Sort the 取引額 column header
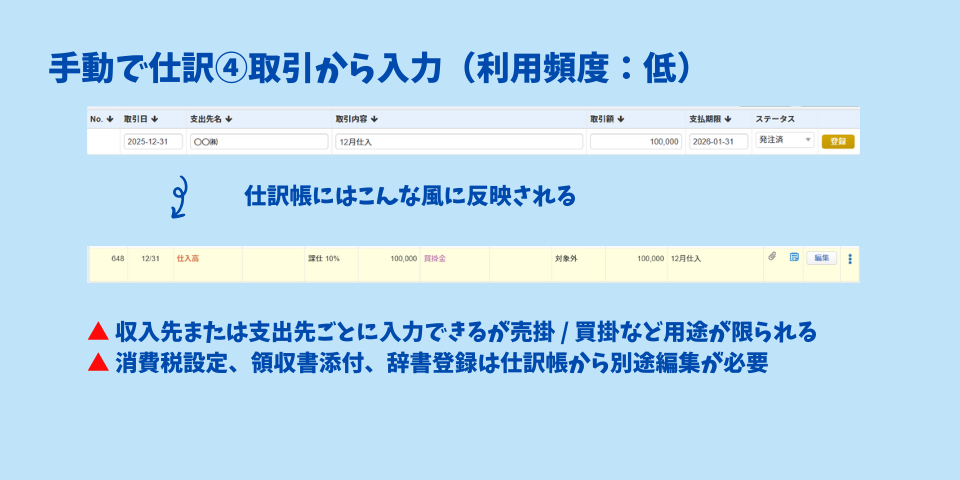This screenshot has height=480, width=960. 607,119
